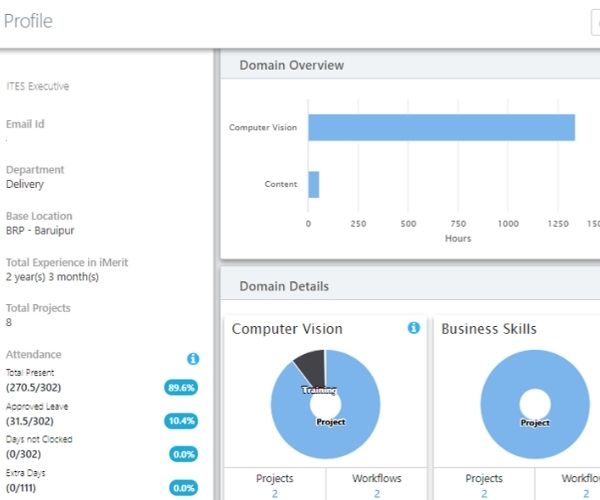This screenshot has width=600, height=500.
Task: Click the 0.0% Extra Days badge
Action: 184,488
